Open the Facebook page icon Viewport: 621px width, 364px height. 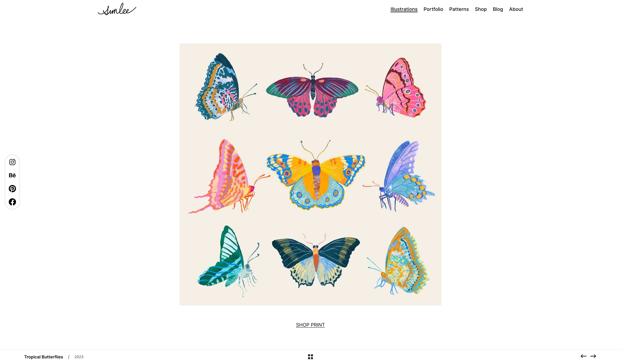click(x=12, y=202)
